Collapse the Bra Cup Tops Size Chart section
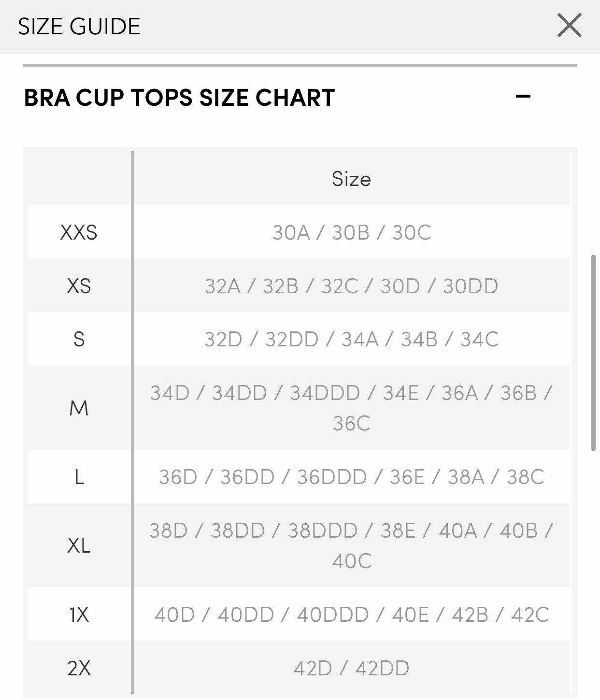 click(x=523, y=97)
